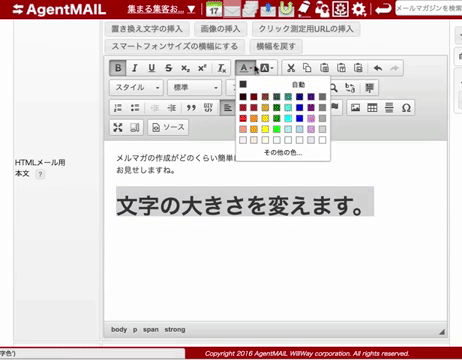
Task: Click the Create Div Container icon
Action: click(208, 108)
